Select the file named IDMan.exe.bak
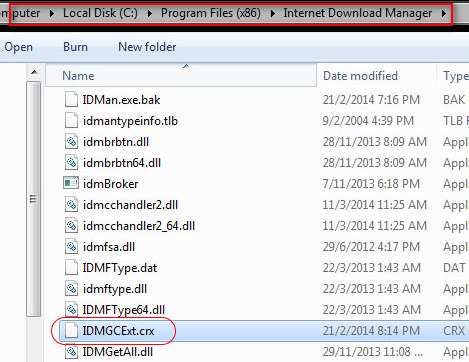 click(121, 100)
